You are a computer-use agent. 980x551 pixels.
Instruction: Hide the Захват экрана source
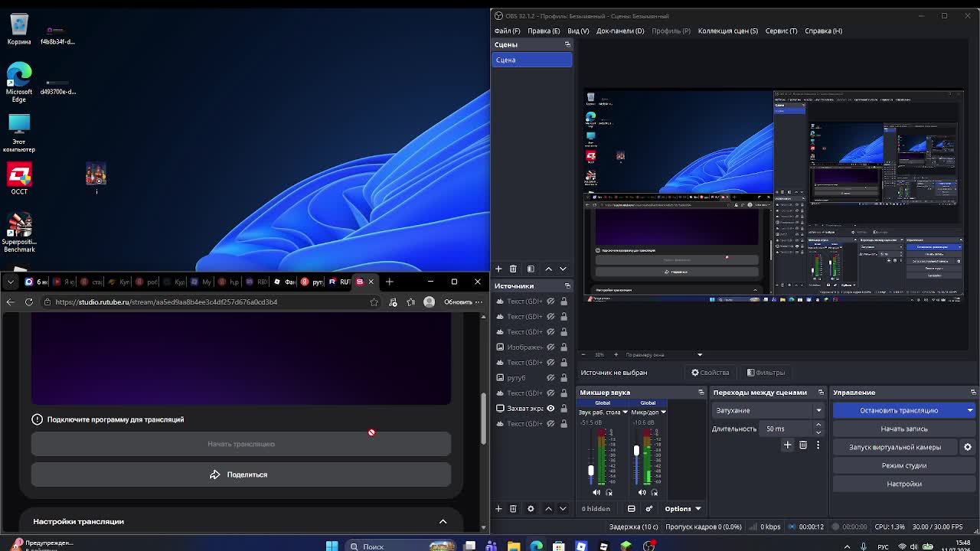pyautogui.click(x=550, y=408)
